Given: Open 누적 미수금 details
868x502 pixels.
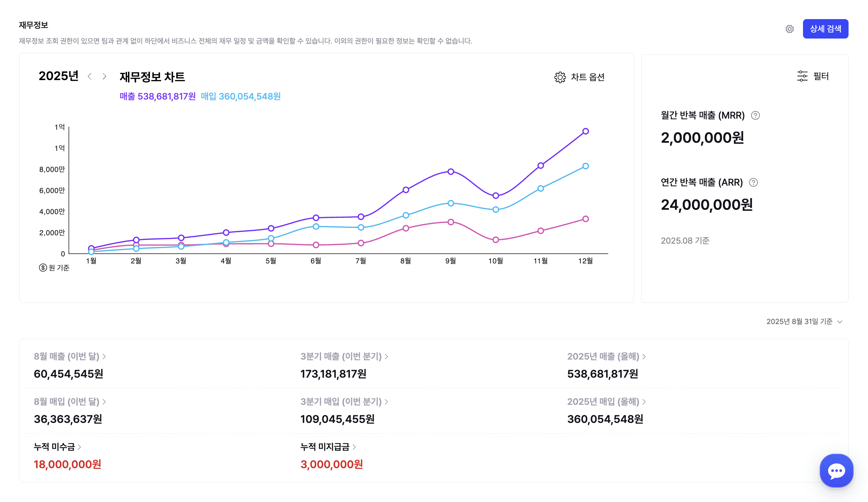Looking at the screenshot, I should pos(57,447).
